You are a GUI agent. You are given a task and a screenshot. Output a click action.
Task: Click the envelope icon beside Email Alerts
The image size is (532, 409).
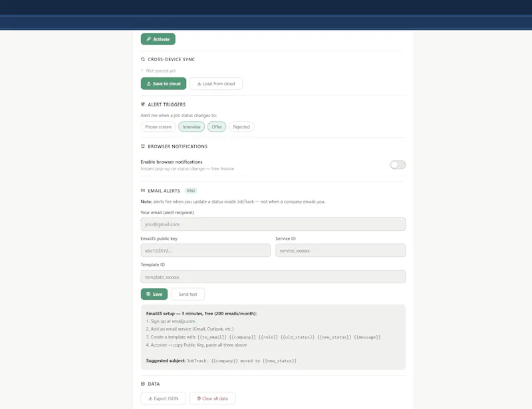[x=143, y=190]
